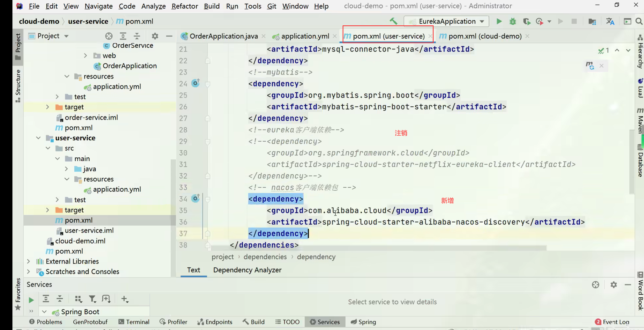Screen dimensions: 644x330
Task: Click the Load Maven Changes floating icon
Action: tap(590, 65)
